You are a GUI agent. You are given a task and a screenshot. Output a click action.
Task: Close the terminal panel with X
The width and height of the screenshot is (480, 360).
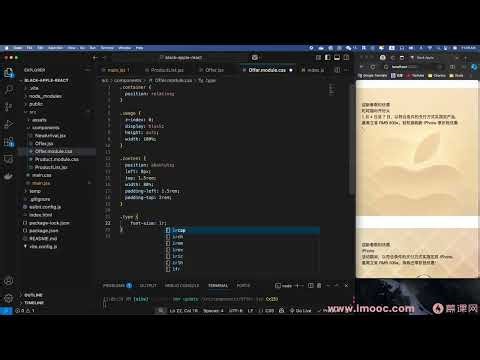(346, 286)
